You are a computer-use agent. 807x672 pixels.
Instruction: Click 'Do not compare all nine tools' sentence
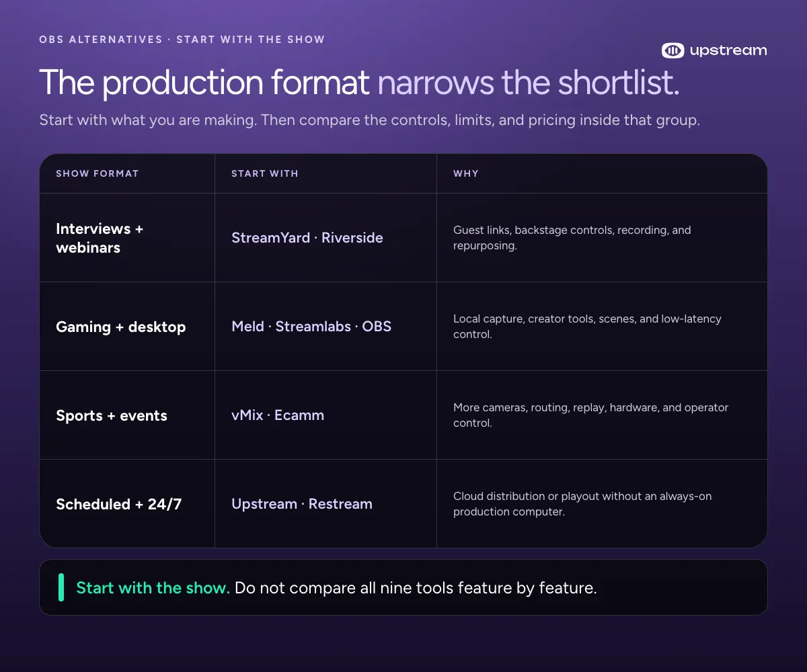pos(416,588)
